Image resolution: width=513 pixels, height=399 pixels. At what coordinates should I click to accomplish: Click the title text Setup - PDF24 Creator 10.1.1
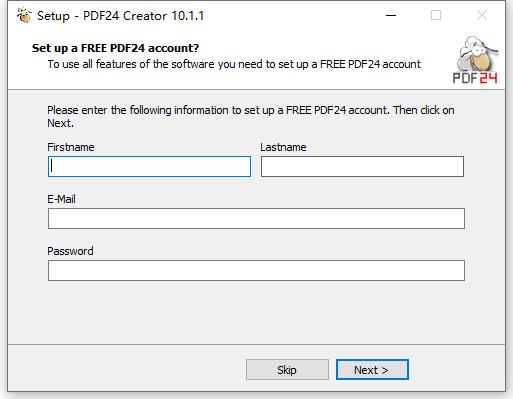point(121,16)
